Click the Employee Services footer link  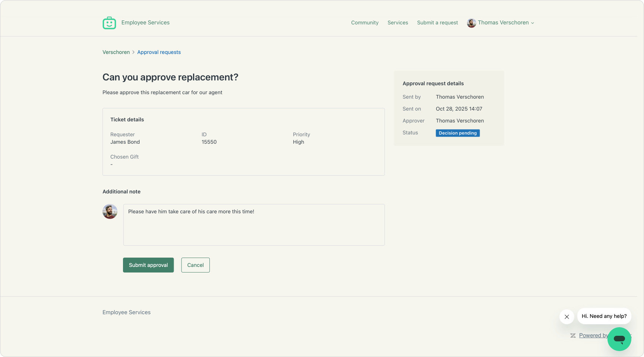point(126,312)
